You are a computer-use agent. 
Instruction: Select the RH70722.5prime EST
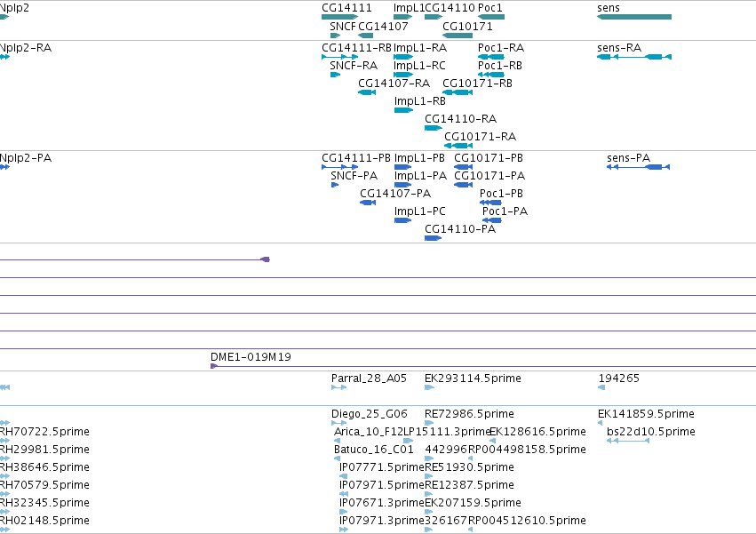pos(4,441)
